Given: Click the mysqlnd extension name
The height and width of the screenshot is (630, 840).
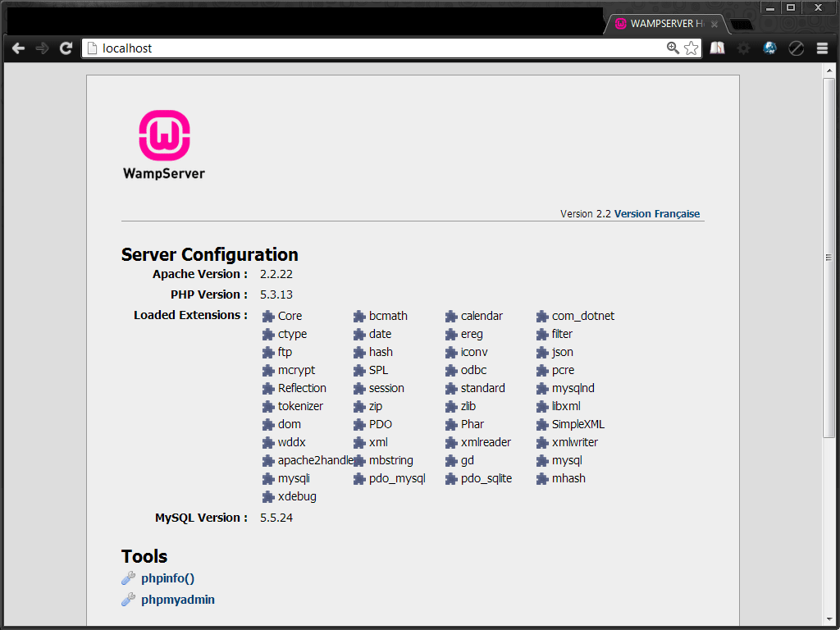Looking at the screenshot, I should coord(573,388).
